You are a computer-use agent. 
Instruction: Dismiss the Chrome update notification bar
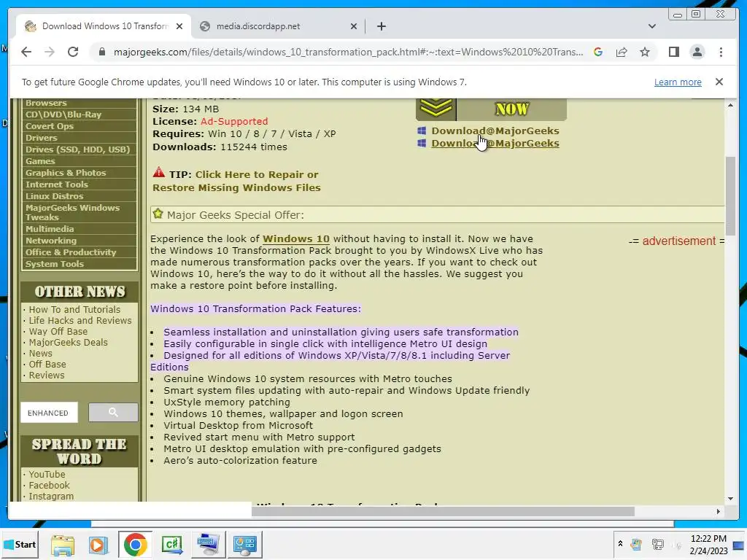(x=719, y=82)
